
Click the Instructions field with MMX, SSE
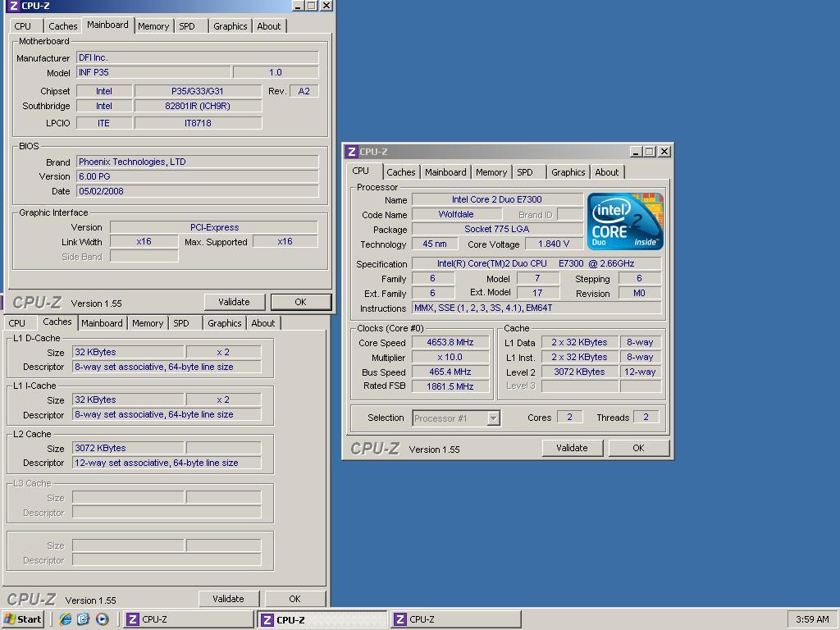click(536, 308)
